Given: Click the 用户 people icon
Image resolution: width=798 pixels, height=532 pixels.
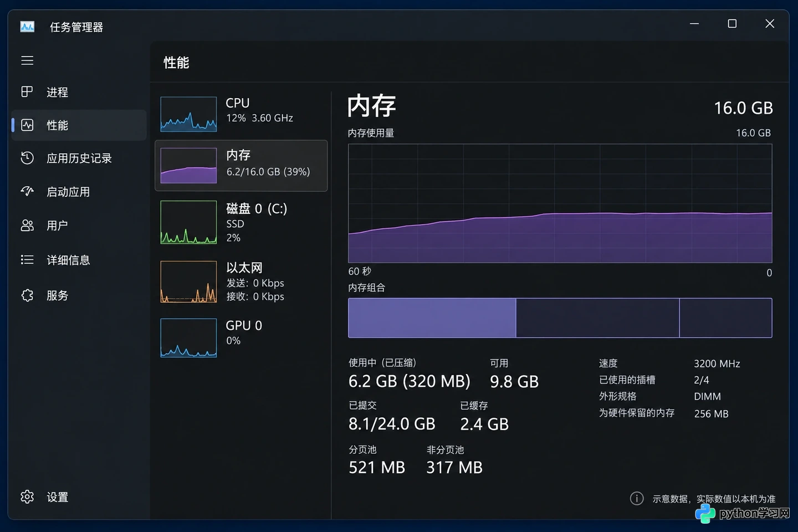Looking at the screenshot, I should click(27, 226).
